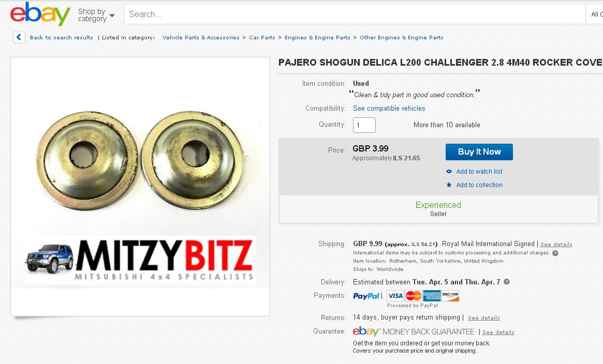The height and width of the screenshot is (364, 603).
Task: Open shipping See details link
Action: click(556, 244)
